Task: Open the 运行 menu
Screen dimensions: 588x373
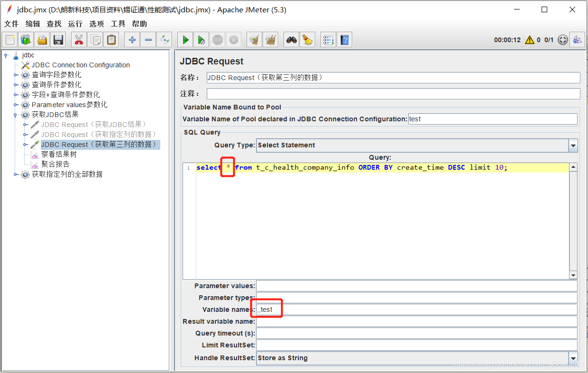Action: (75, 24)
